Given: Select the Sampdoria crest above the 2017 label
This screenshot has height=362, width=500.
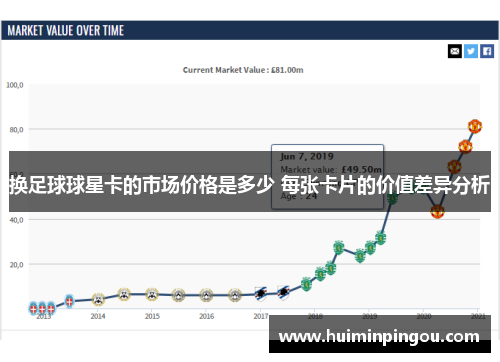Looking at the screenshot, I should point(261,294).
